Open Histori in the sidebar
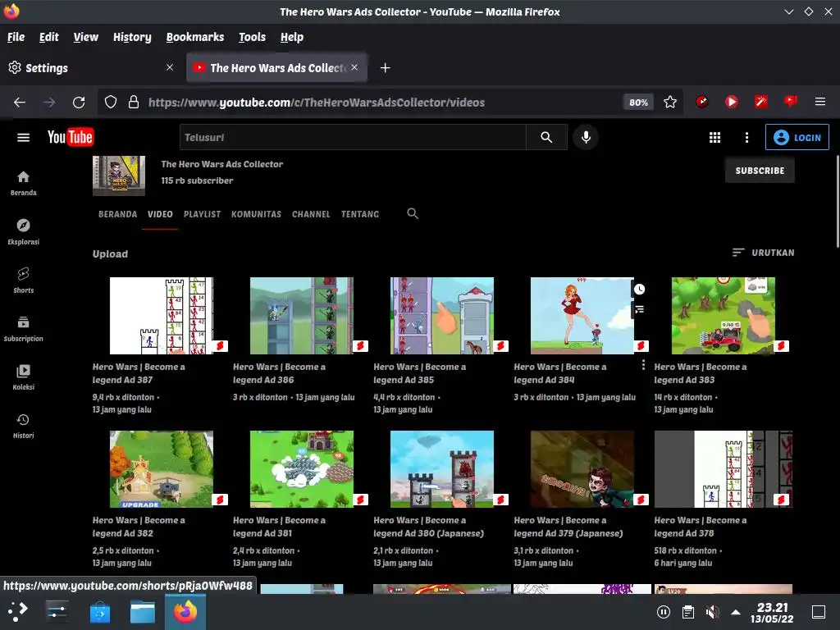 click(24, 426)
